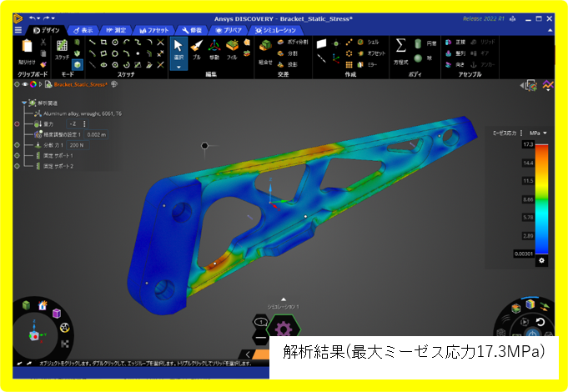The image size is (568, 392).
Task: Click the Offset (オフセット) tool
Action: 371,53
